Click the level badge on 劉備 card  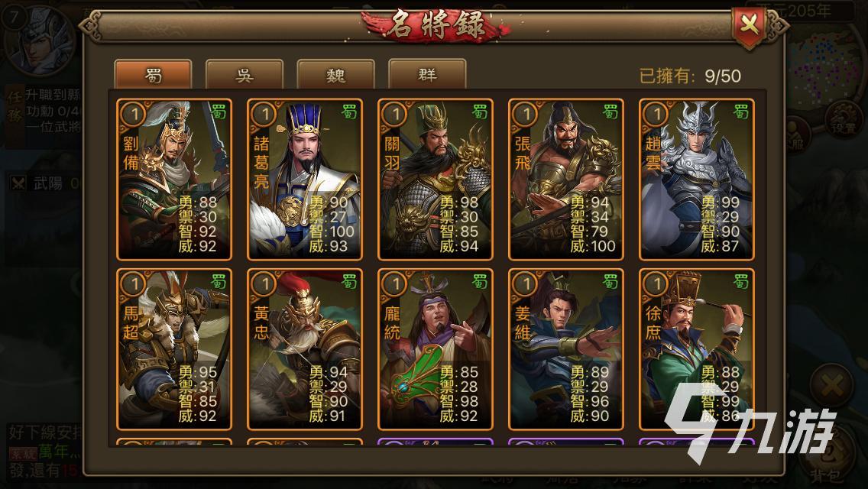coord(133,114)
